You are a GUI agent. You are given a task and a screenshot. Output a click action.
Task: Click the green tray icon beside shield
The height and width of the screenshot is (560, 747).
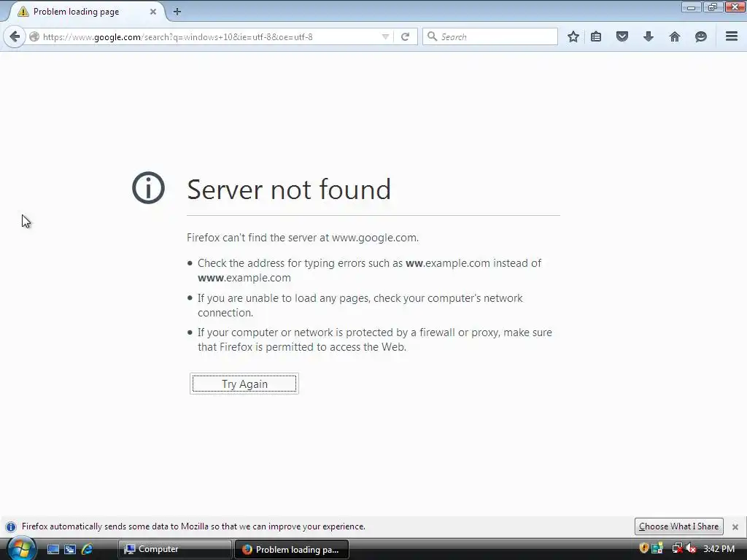click(x=657, y=548)
